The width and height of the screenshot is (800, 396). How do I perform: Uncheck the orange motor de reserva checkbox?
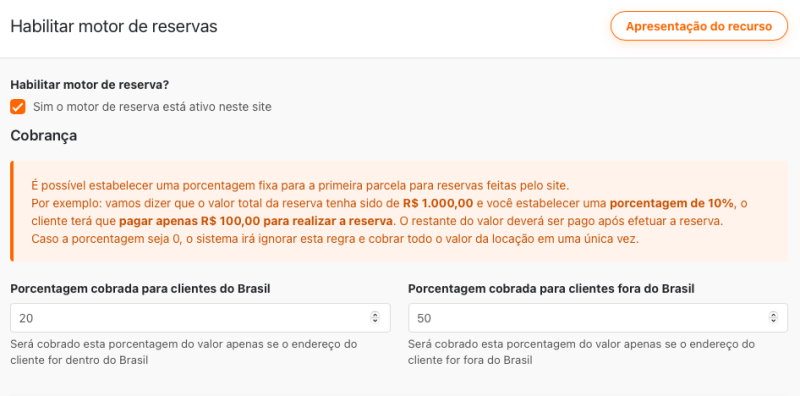(x=18, y=107)
